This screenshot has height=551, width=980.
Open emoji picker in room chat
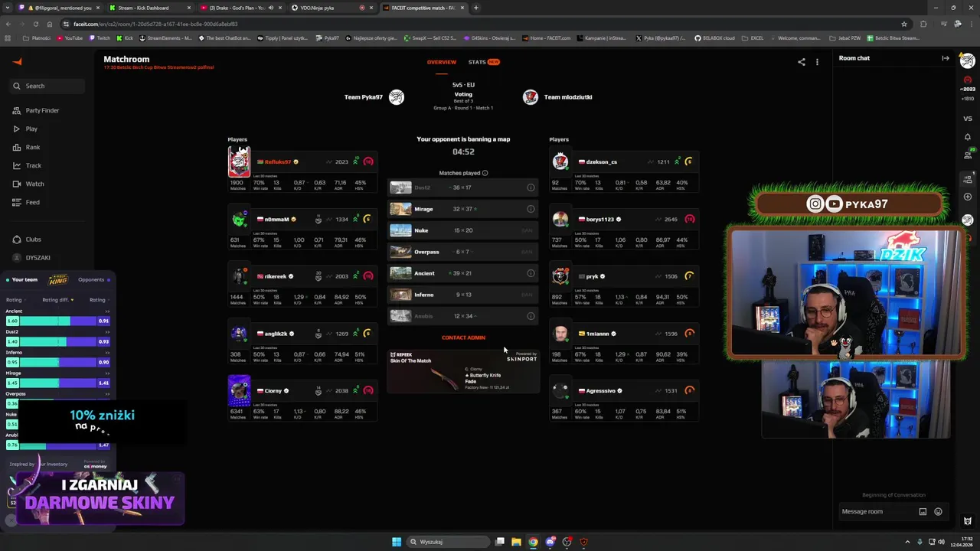(x=938, y=511)
